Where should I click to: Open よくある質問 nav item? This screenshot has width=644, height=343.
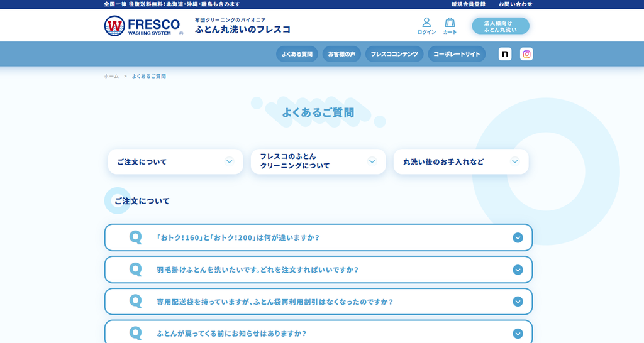click(297, 54)
